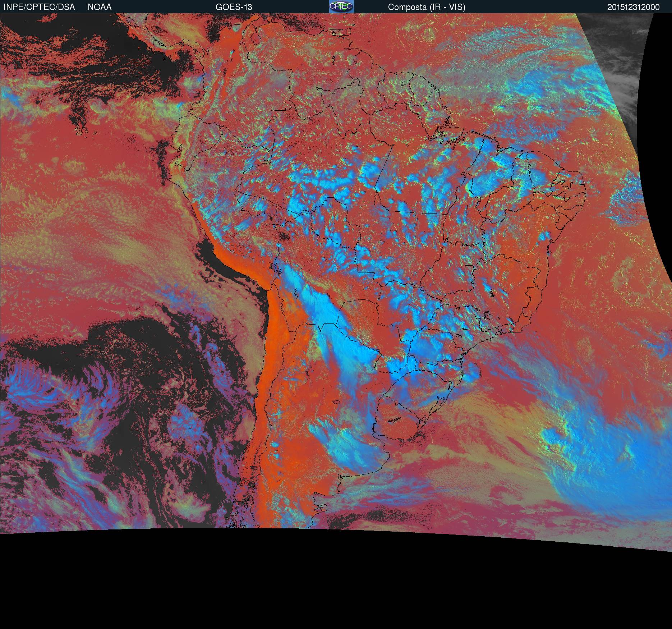672x629 pixels.
Task: Click the long blue cloud band over northern Argentina
Action: click(323, 316)
